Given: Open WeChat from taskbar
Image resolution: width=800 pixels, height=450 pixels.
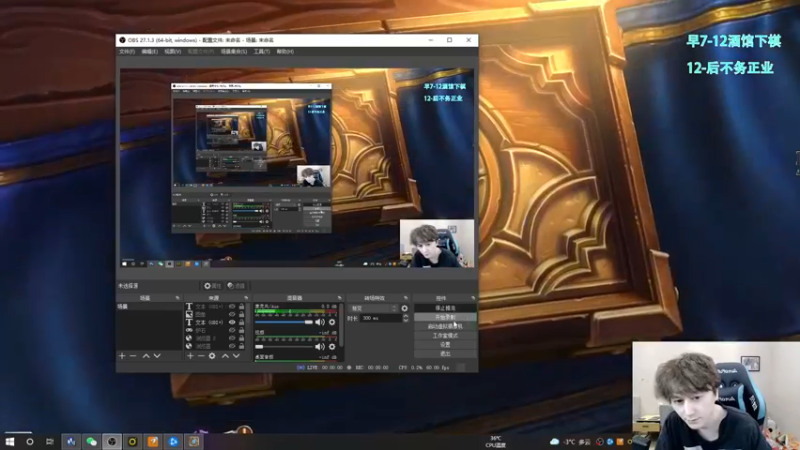Looking at the screenshot, I should click(x=91, y=441).
